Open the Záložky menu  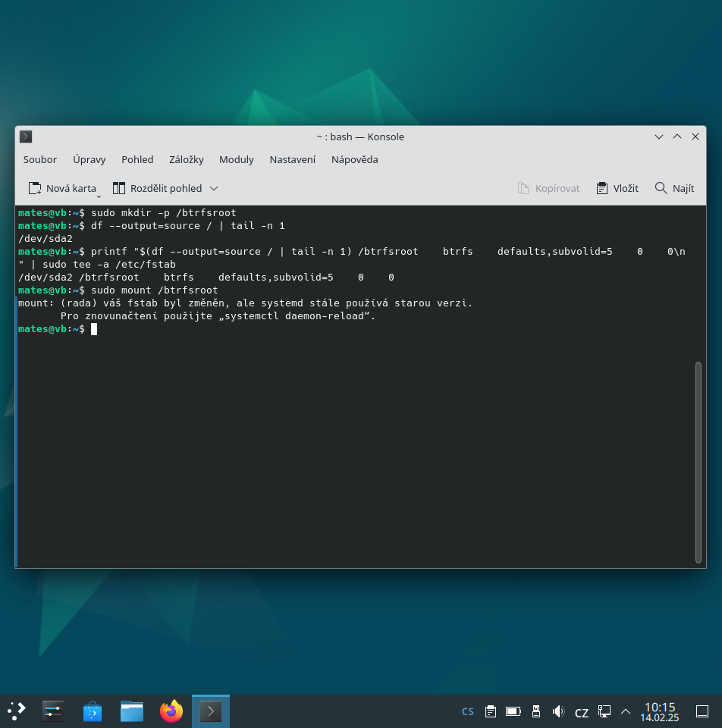[x=186, y=160]
